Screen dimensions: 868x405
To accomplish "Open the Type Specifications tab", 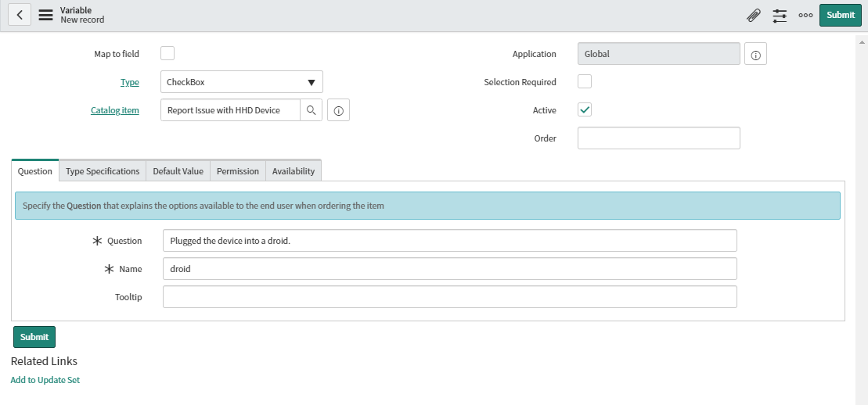I will coord(103,171).
